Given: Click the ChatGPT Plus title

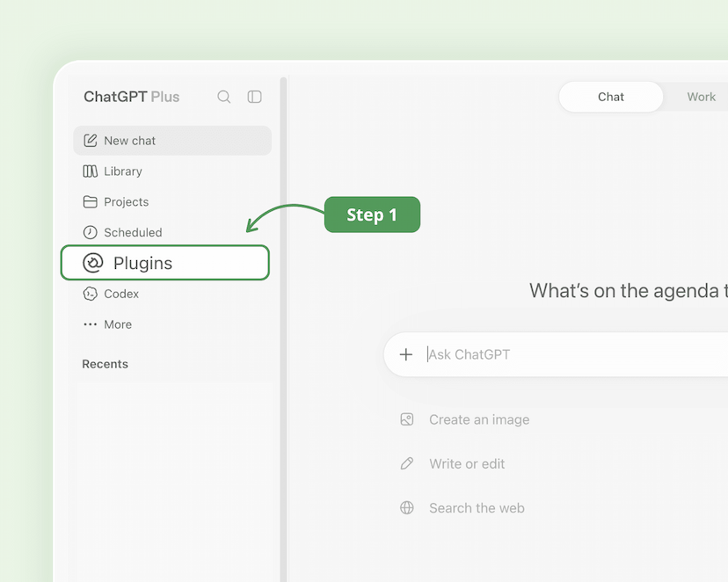Looking at the screenshot, I should 131,97.
